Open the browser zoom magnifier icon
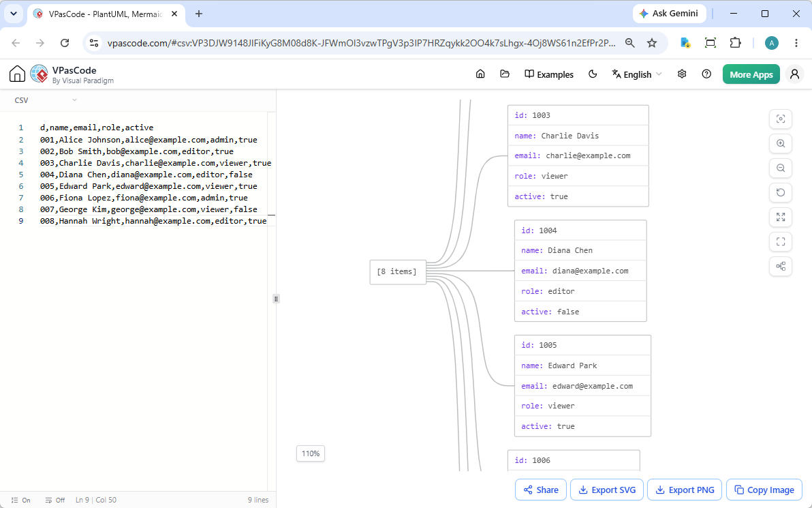 [629, 43]
